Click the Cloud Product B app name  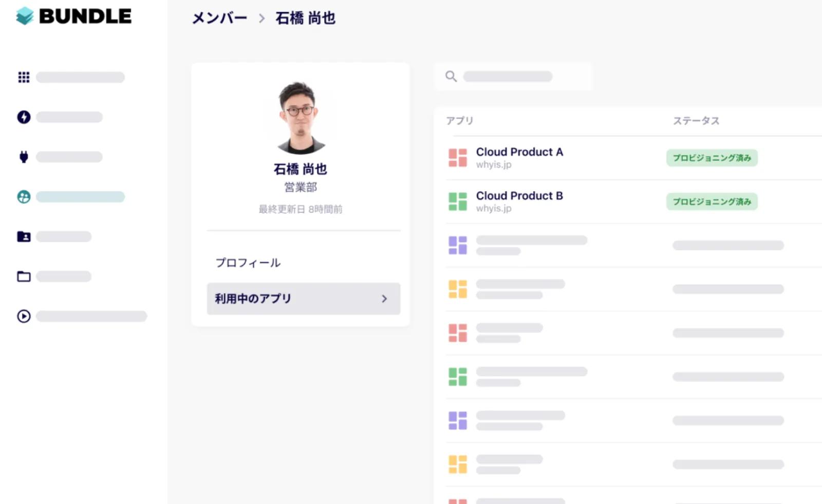[x=519, y=196]
